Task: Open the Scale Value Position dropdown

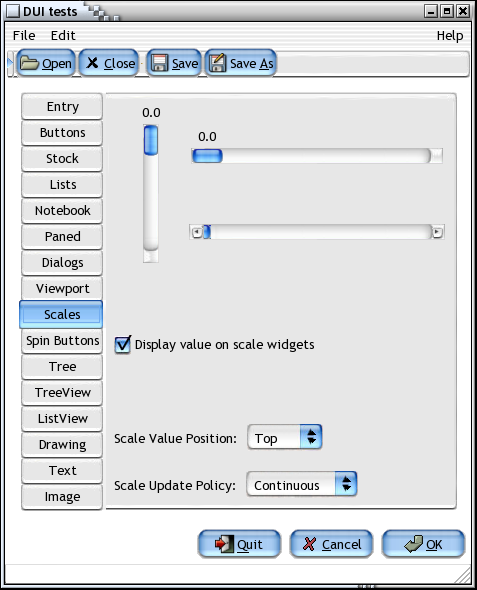Action: pyautogui.click(x=285, y=437)
